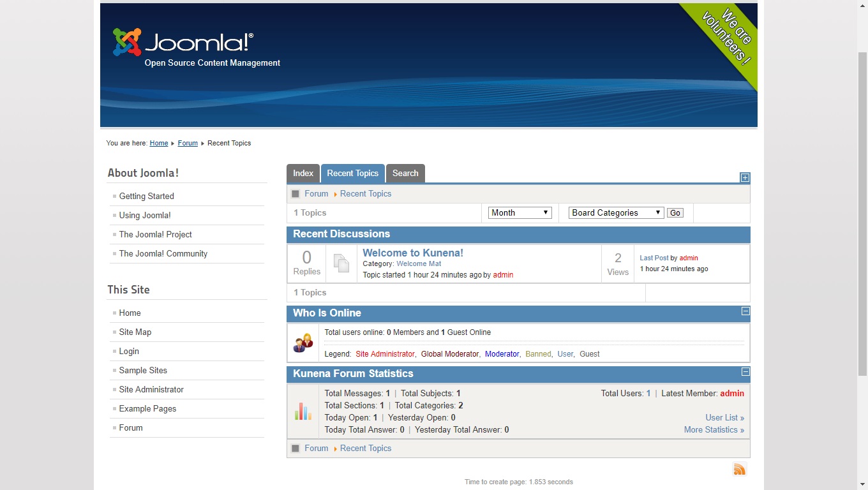
Task: Click Recent Topics in the top forum breadcrumb
Action: 366,193
